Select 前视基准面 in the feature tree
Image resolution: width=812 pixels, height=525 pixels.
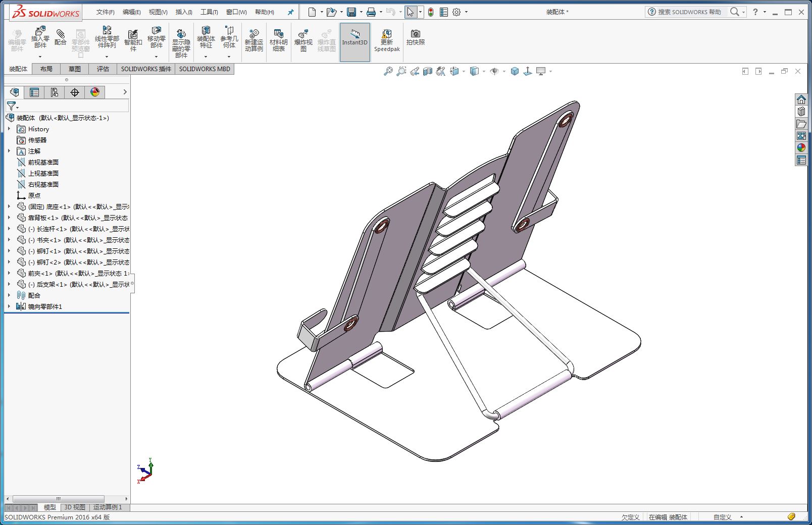tap(38, 162)
